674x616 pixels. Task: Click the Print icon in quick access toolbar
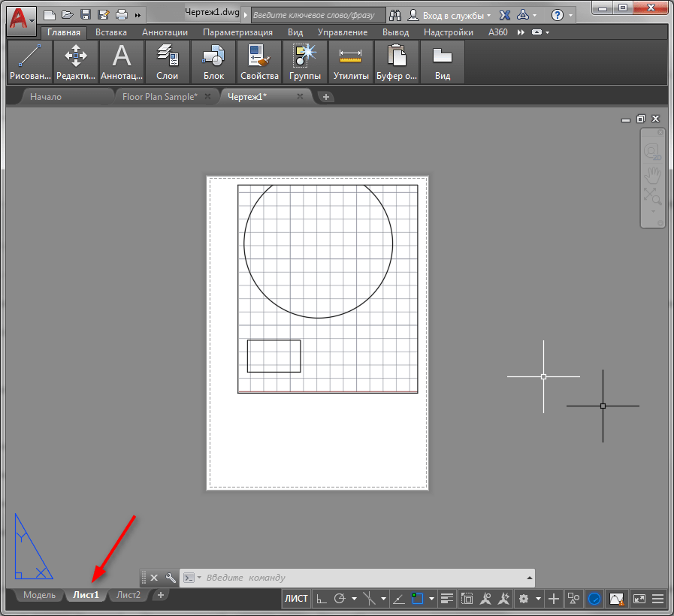[x=121, y=14]
